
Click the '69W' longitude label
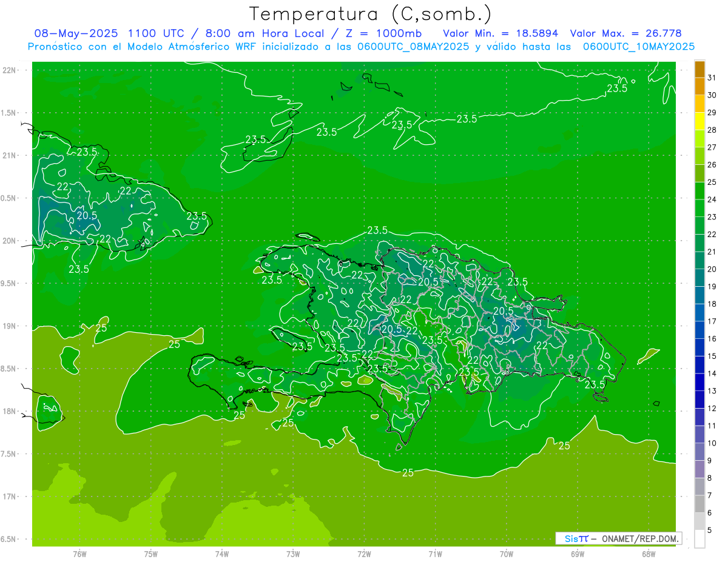click(x=578, y=554)
